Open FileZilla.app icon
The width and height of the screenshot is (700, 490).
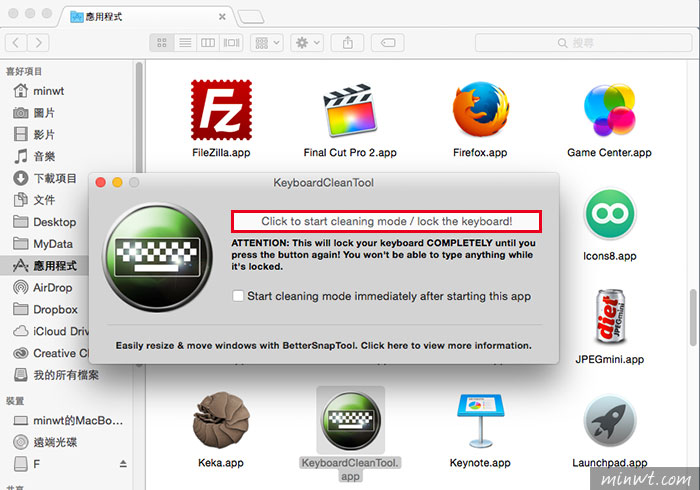click(x=221, y=110)
